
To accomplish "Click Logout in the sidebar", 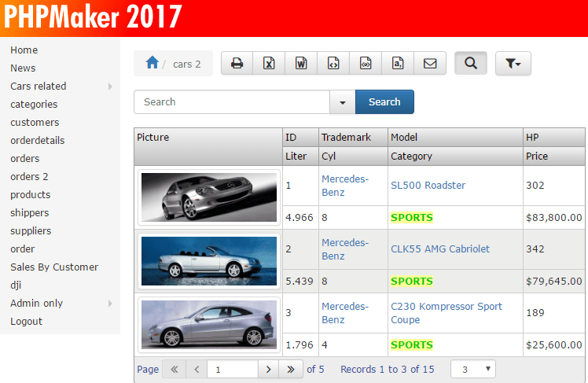I will [x=26, y=322].
